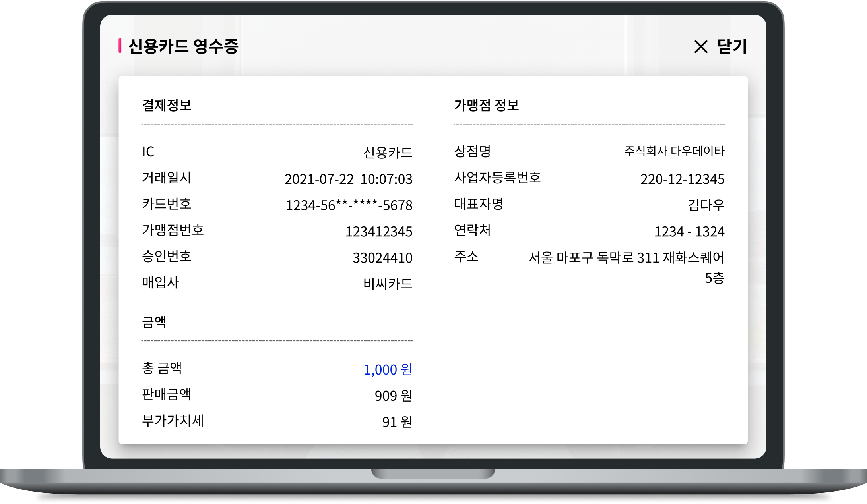Select the 가맹점 정보 section heading

486,105
